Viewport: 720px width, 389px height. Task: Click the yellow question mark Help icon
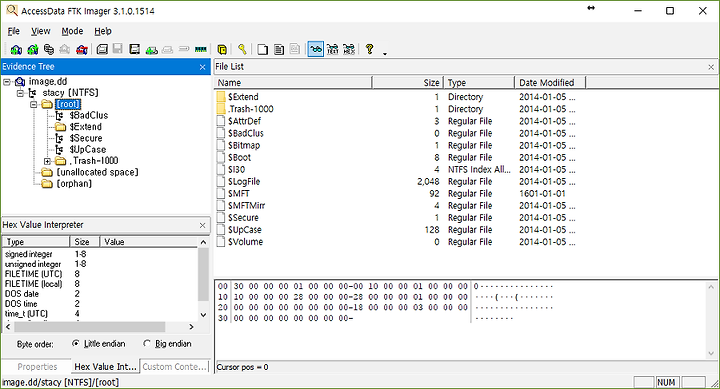370,49
